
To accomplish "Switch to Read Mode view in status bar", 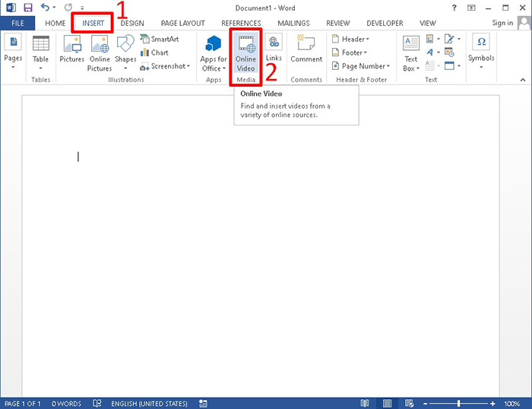I will click(365, 403).
